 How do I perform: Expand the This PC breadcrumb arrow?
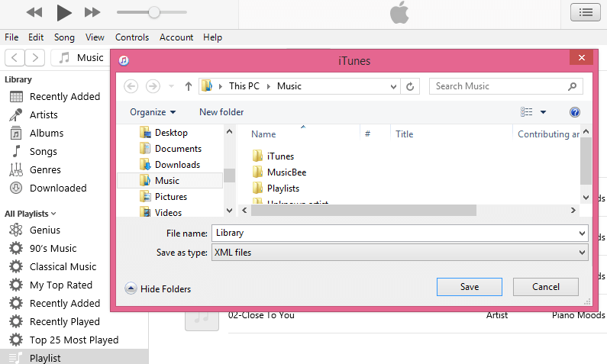point(268,86)
